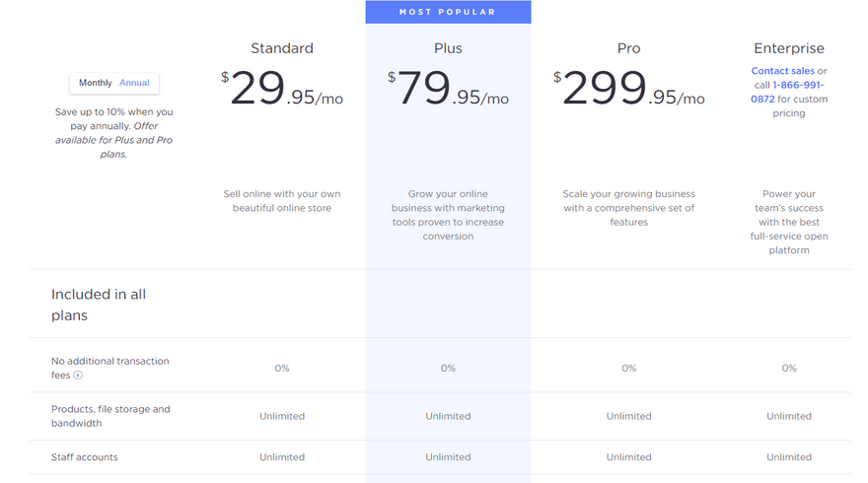Select the Plus plan heading

(448, 47)
